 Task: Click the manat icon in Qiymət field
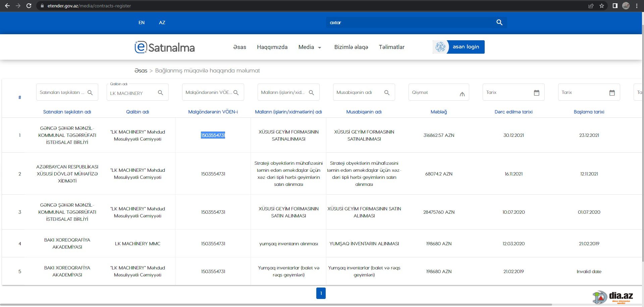click(x=462, y=94)
